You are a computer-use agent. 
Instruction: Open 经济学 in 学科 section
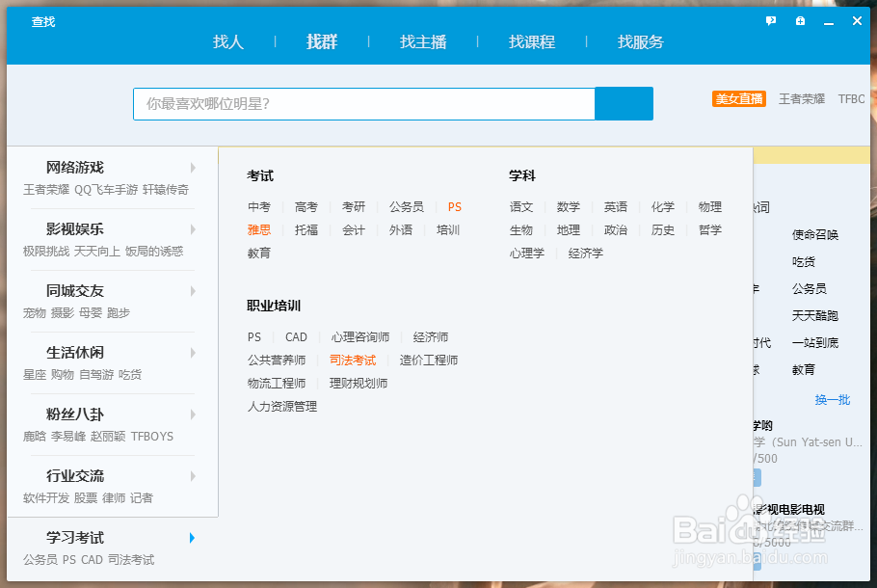[x=586, y=253]
